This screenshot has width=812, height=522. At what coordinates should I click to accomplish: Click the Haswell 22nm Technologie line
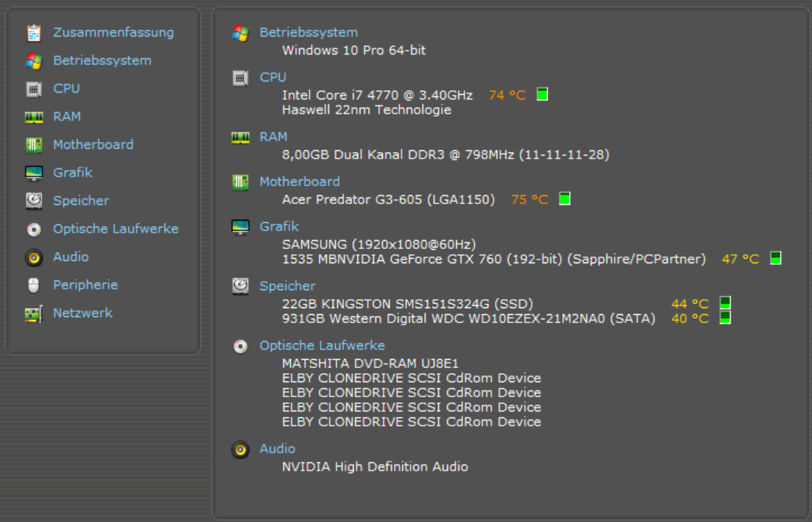(366, 110)
